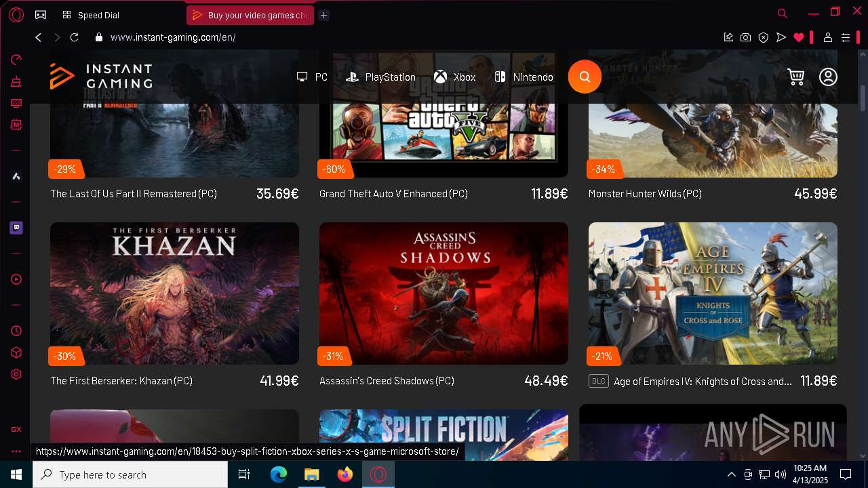Screen dimensions: 868x488
Task: Open a new browser tab
Action: (x=324, y=15)
